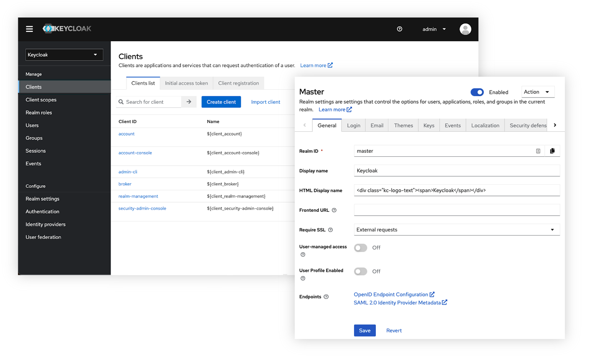This screenshot has width=592, height=364.
Task: Show help for Frontend URL
Action: pyautogui.click(x=334, y=210)
